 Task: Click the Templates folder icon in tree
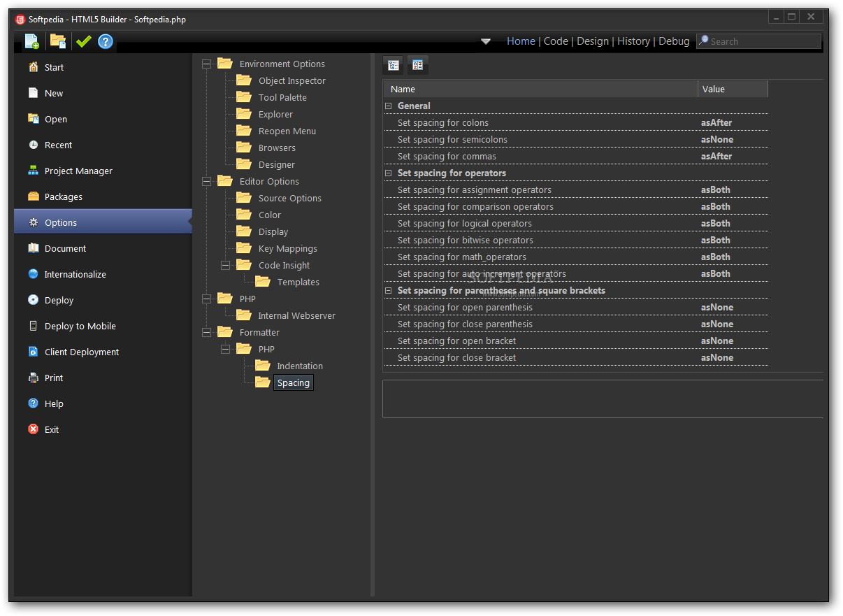pyautogui.click(x=263, y=281)
